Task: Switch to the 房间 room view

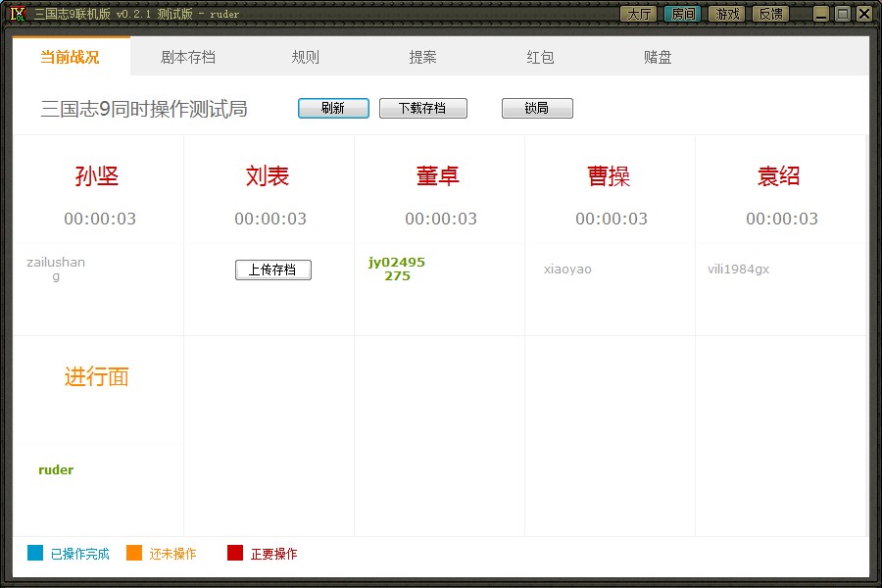Action: click(x=682, y=14)
